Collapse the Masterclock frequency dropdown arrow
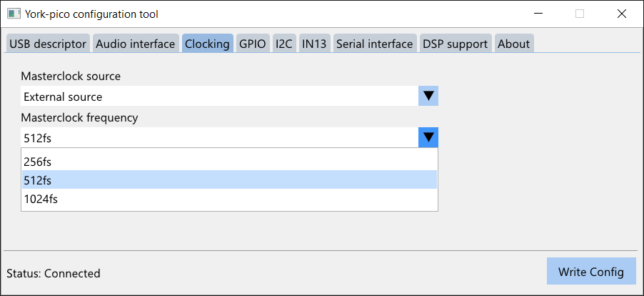This screenshot has height=296, width=644. tap(428, 137)
